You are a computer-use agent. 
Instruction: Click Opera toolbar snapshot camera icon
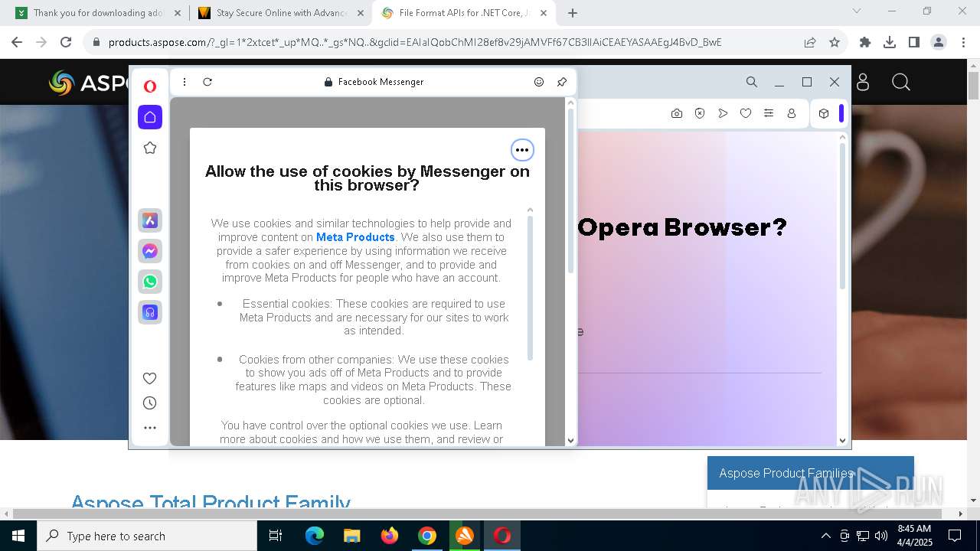click(x=677, y=113)
